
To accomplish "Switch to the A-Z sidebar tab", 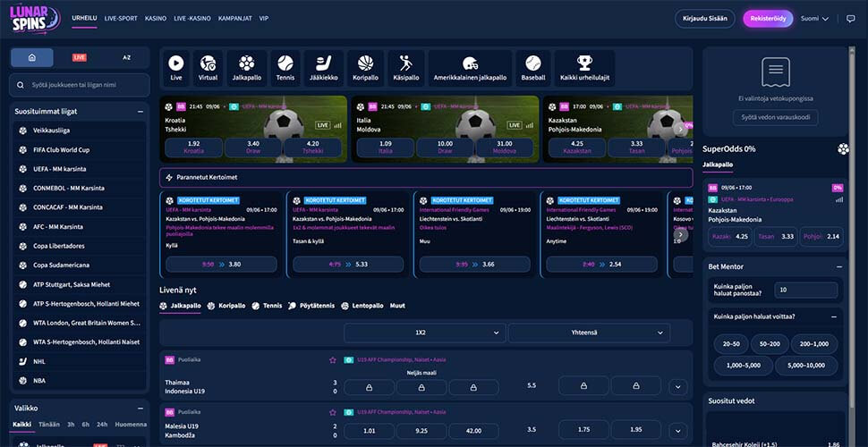I will 126,57.
